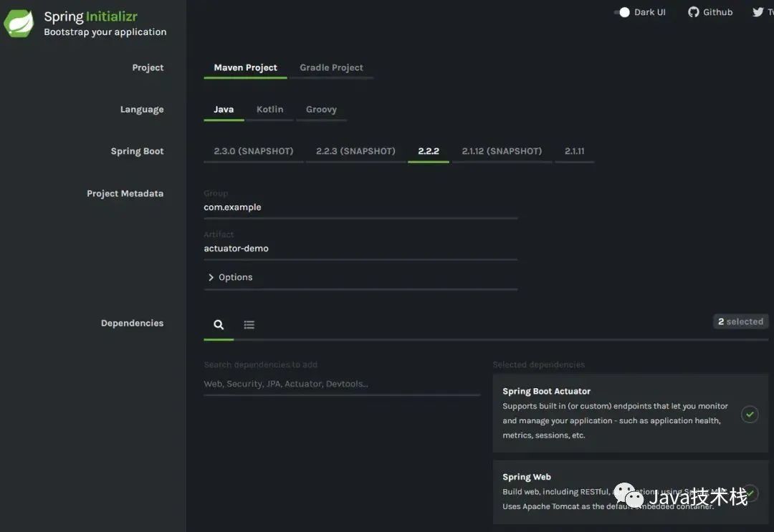Toggle the Dark UI switch

(x=622, y=12)
